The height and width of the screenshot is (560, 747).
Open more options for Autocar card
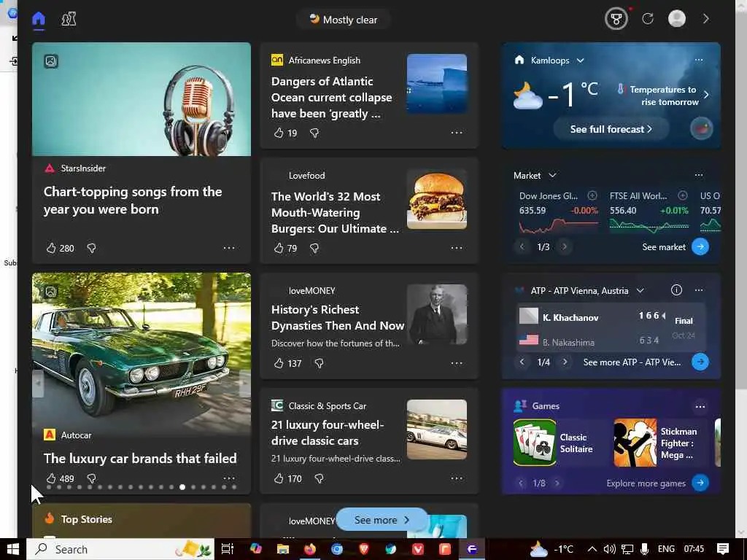tap(229, 478)
